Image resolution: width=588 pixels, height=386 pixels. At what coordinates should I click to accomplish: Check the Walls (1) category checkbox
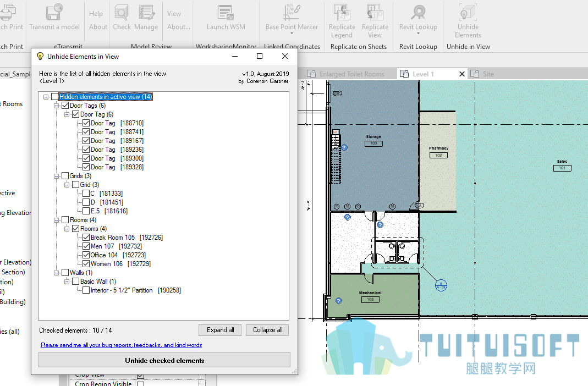coord(65,272)
